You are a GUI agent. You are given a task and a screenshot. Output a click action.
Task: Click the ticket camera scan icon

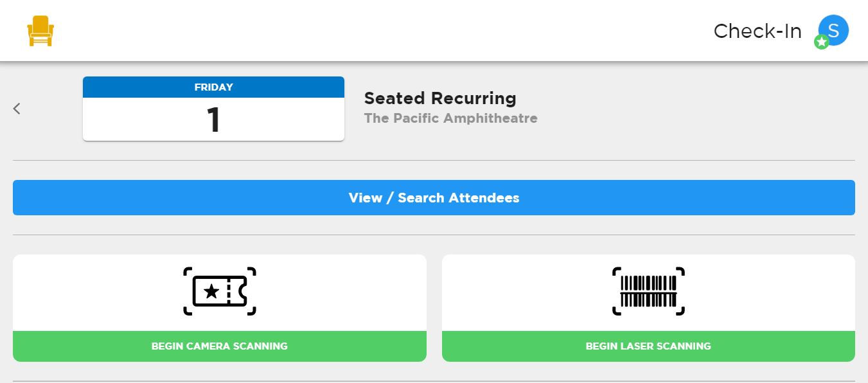coord(220,291)
